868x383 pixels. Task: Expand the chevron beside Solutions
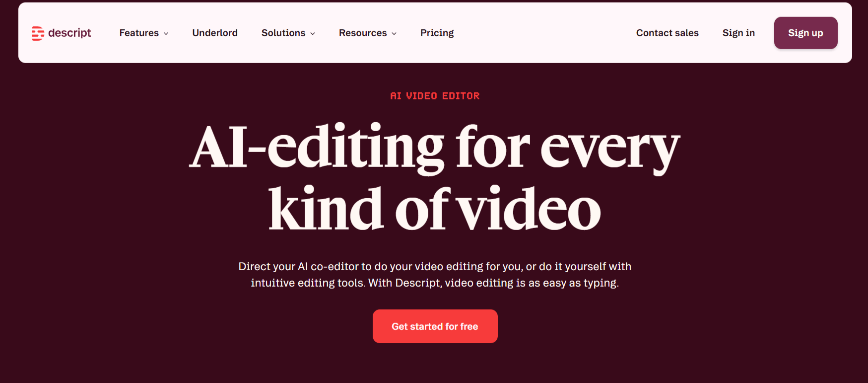click(x=313, y=34)
